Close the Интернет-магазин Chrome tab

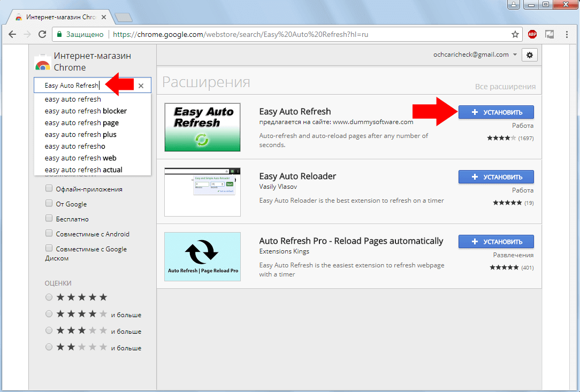pyautogui.click(x=104, y=17)
